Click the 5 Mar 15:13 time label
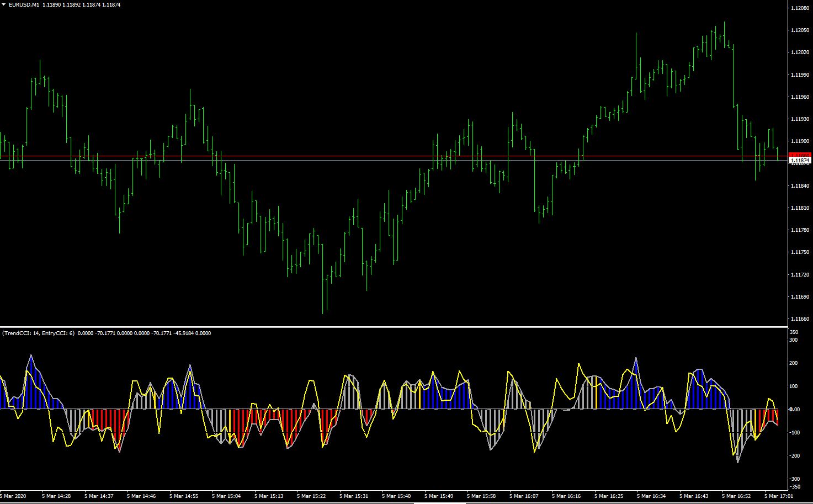The height and width of the screenshot is (504, 813). [269, 496]
